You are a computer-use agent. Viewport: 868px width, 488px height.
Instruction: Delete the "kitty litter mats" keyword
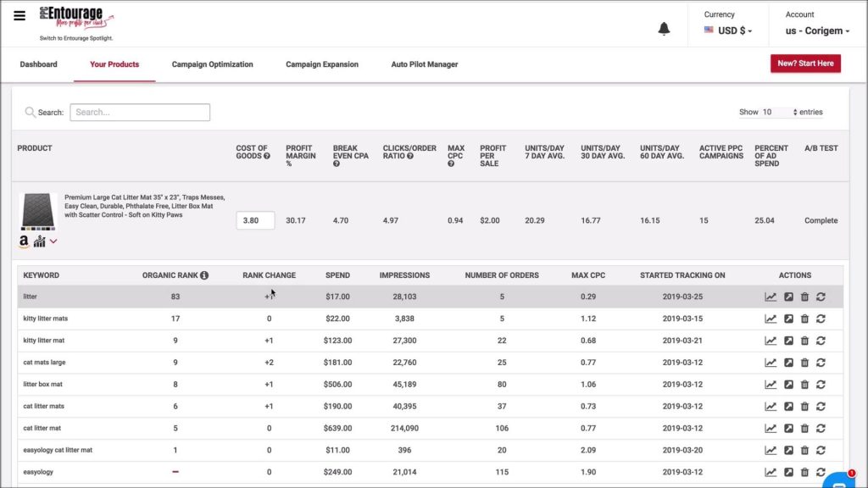[804, 318]
